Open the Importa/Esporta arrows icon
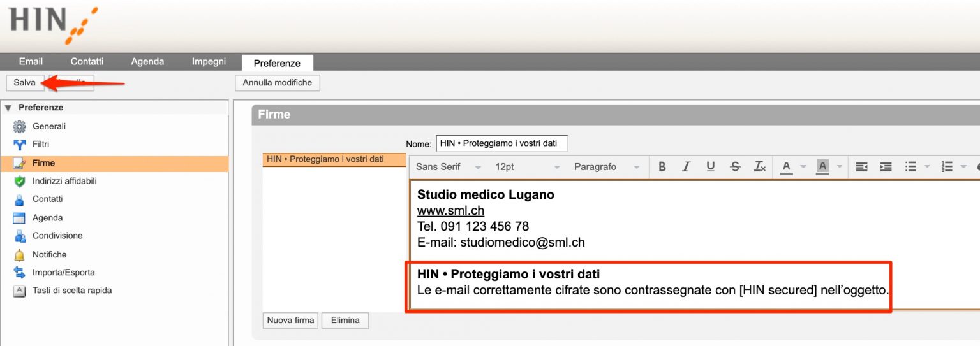This screenshot has height=346, width=980. tap(20, 273)
